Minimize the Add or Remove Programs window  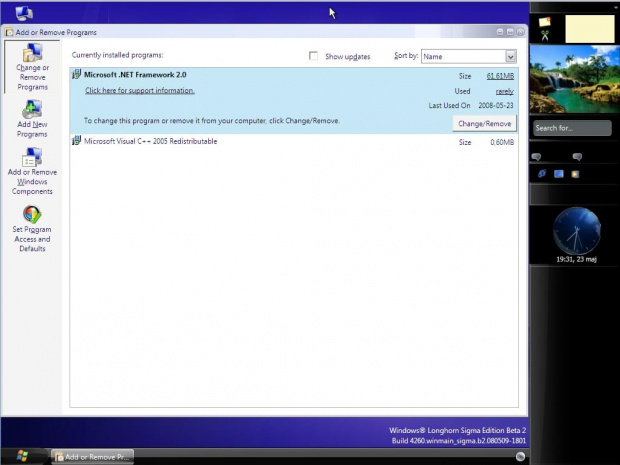click(500, 32)
